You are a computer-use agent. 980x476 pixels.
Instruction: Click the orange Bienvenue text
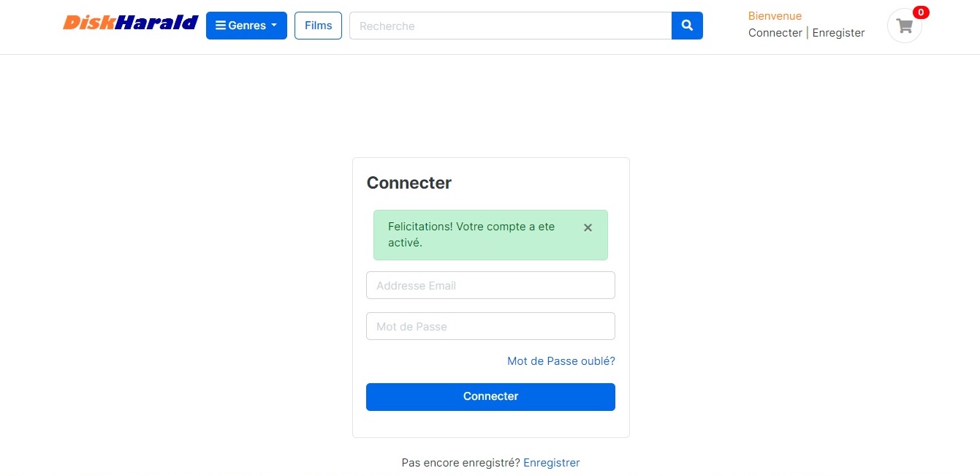(x=775, y=16)
